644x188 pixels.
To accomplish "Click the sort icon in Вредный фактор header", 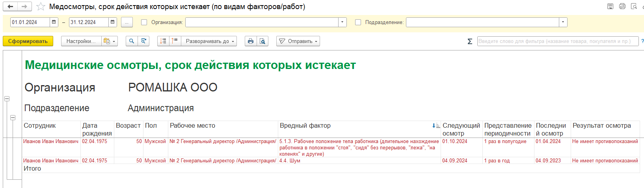I will tap(436, 126).
